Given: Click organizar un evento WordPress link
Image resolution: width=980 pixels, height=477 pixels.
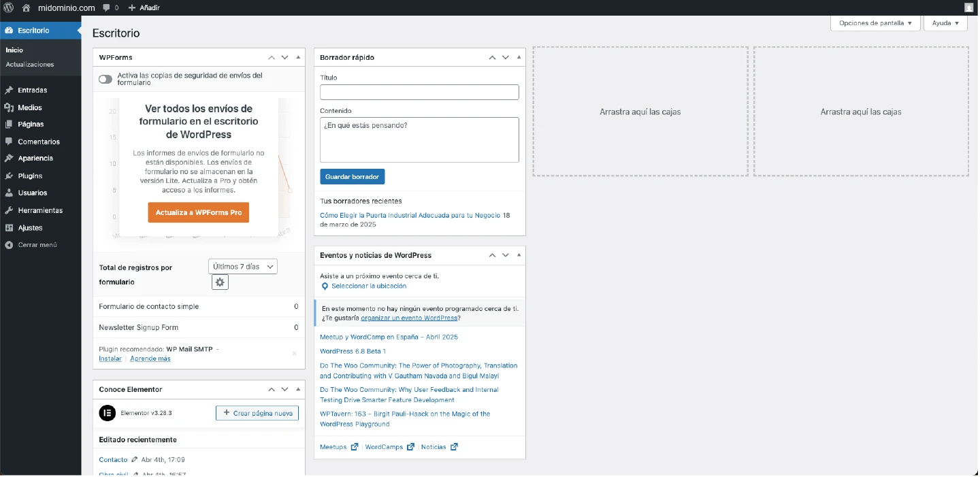Looking at the screenshot, I should pos(410,318).
